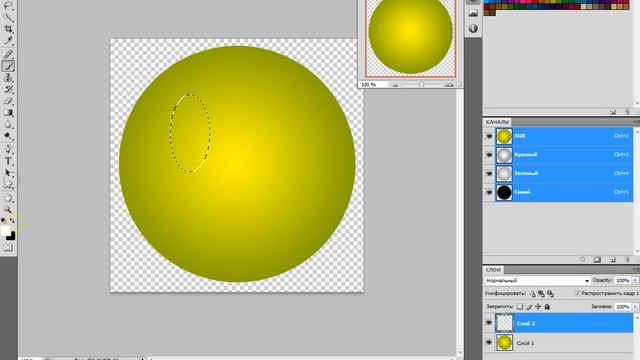Open the Histogram panel icon
This screenshot has height=360, width=640.
click(x=473, y=13)
